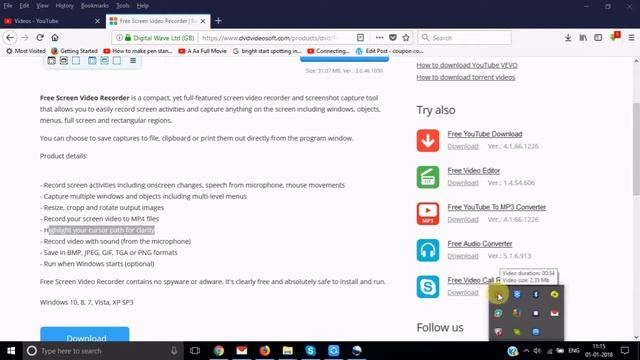The width and height of the screenshot is (640, 360).
Task: Open the Free YouTube Download title link
Action: pos(484,134)
